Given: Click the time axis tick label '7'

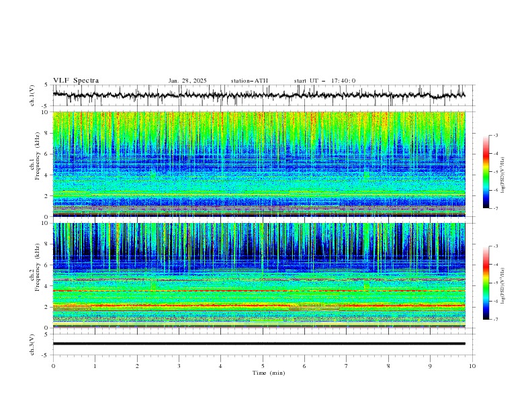Looking at the screenshot, I should click(x=347, y=366).
